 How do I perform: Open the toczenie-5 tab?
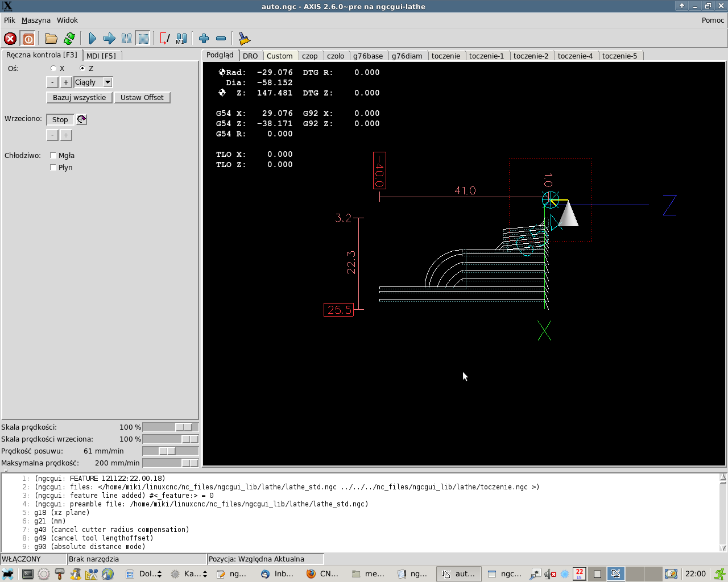pos(620,56)
